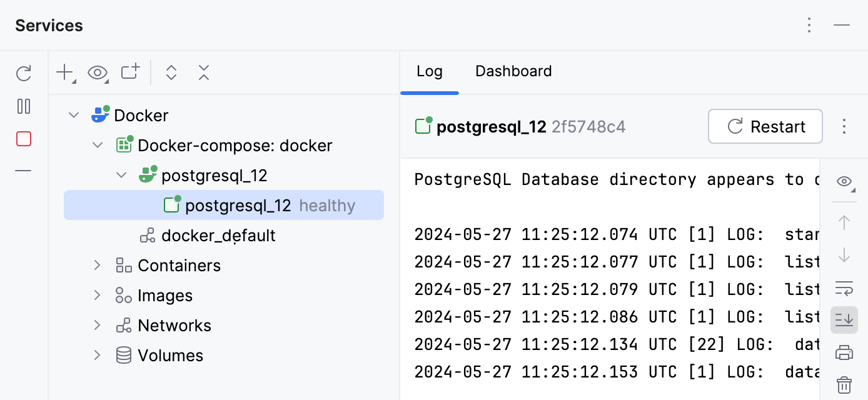Restart the postgresql_12 container
The width and height of the screenshot is (868, 400).
(x=764, y=126)
